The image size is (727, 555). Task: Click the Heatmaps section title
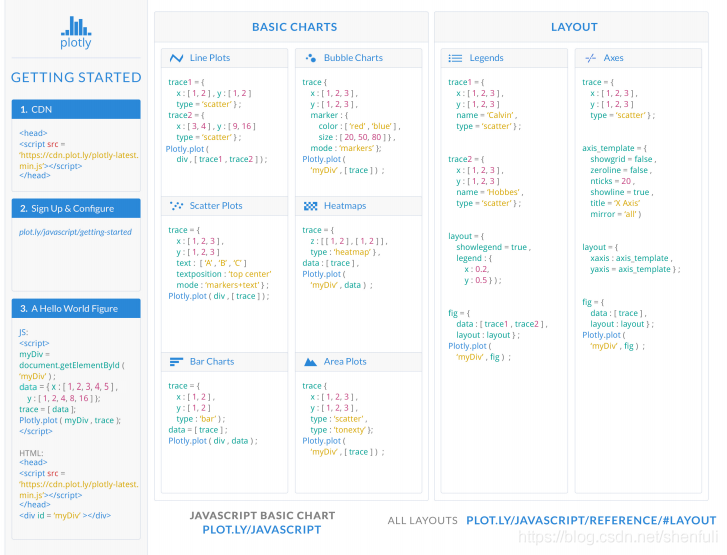point(345,206)
